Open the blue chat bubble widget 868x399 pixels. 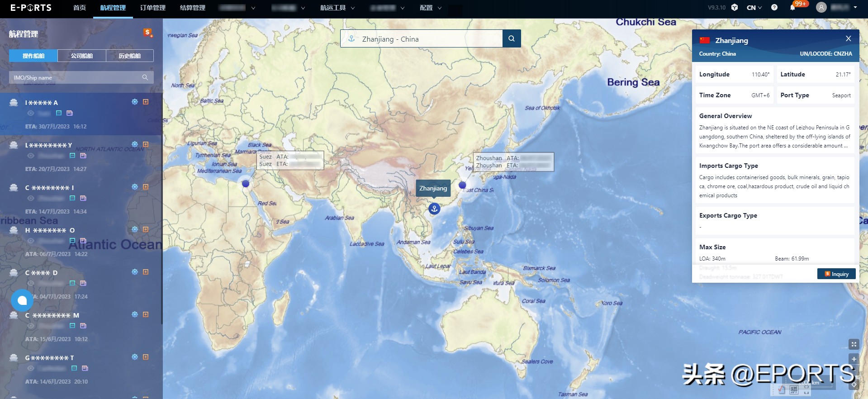[22, 300]
